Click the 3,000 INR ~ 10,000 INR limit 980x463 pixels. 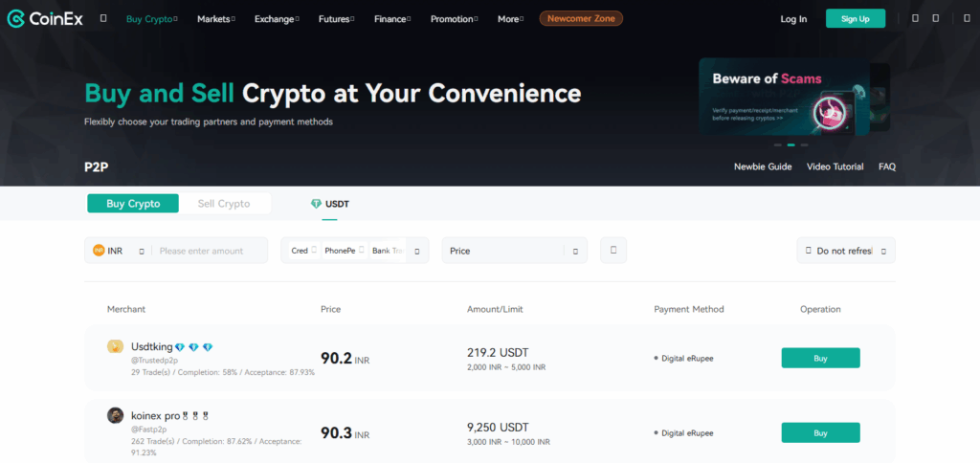point(508,442)
